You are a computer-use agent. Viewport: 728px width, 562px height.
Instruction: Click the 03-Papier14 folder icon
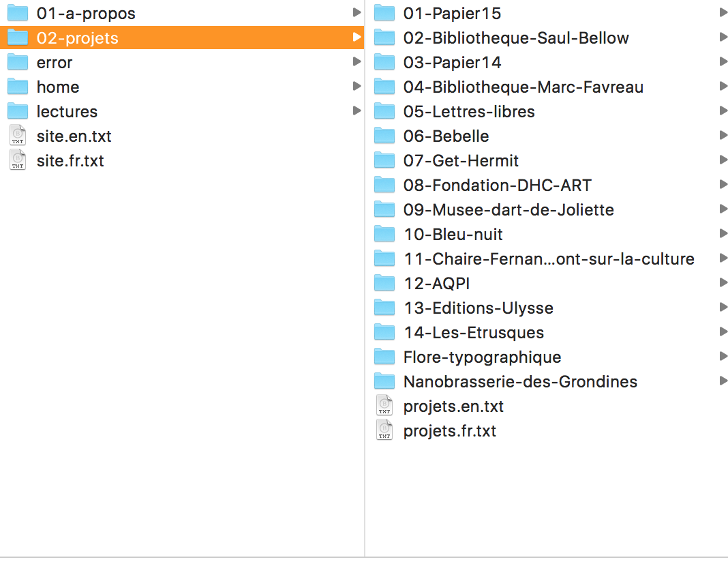(x=384, y=62)
